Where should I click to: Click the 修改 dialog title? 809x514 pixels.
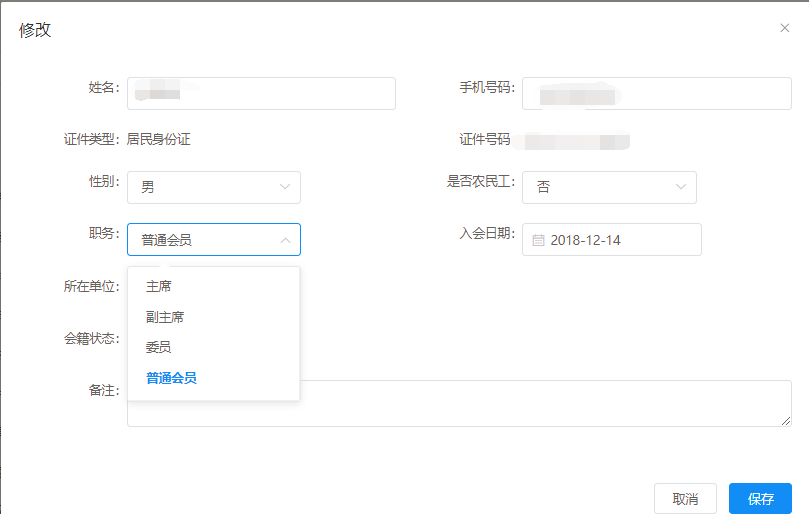point(35,30)
